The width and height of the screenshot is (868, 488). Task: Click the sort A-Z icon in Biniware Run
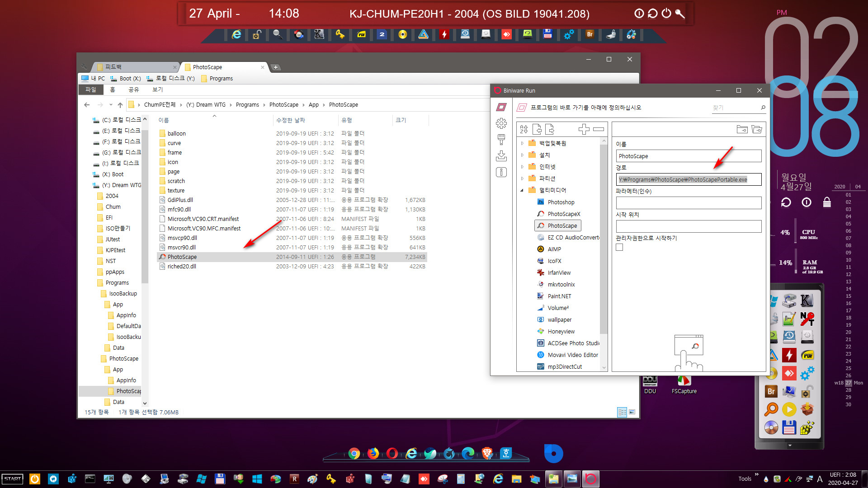pyautogui.click(x=524, y=129)
